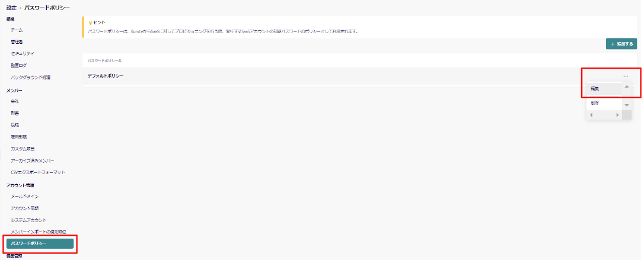Open 部署 under メンバー
Viewport: 644px width, 260px height.
(15, 113)
